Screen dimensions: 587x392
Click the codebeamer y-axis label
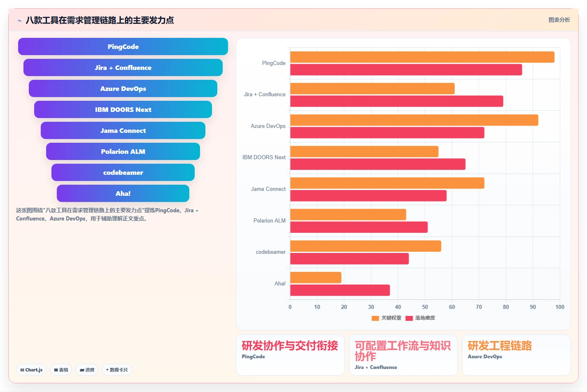pos(271,252)
